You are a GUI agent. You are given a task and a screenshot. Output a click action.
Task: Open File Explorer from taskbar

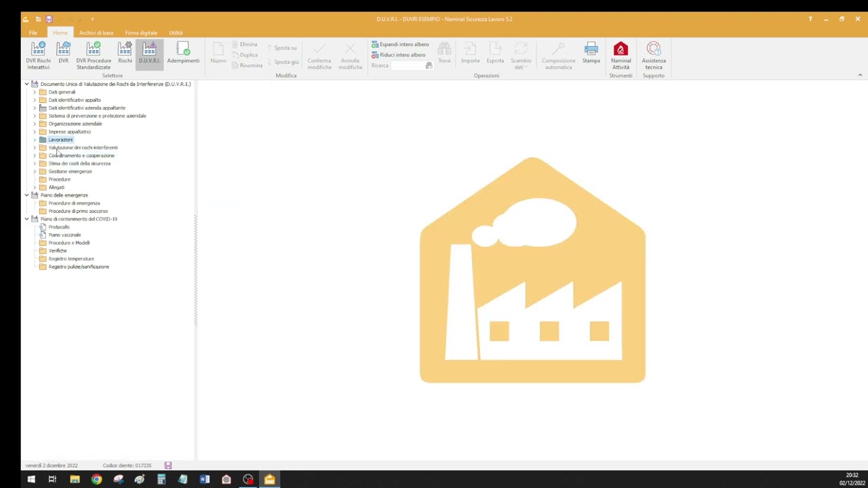click(75, 479)
